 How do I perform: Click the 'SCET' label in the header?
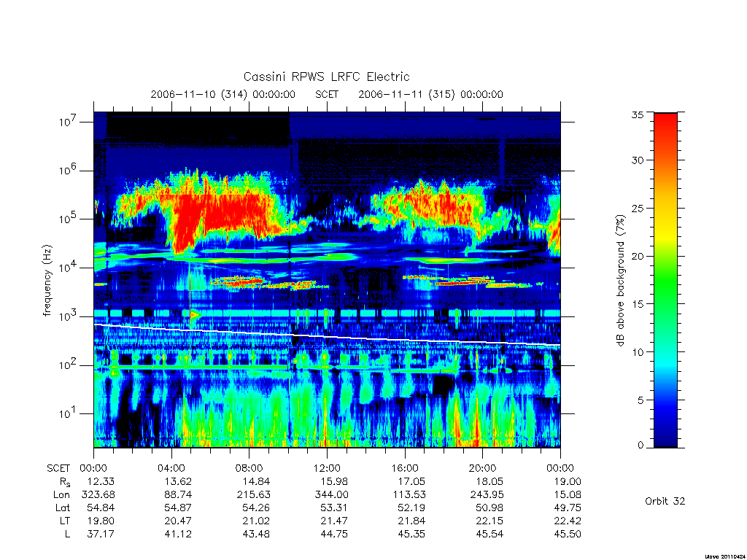(x=327, y=94)
